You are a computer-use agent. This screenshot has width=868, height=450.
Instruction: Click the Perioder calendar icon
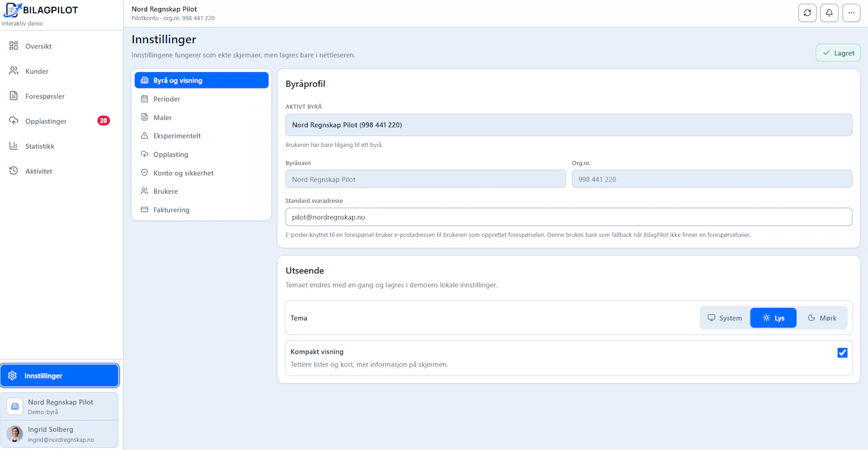(x=144, y=99)
